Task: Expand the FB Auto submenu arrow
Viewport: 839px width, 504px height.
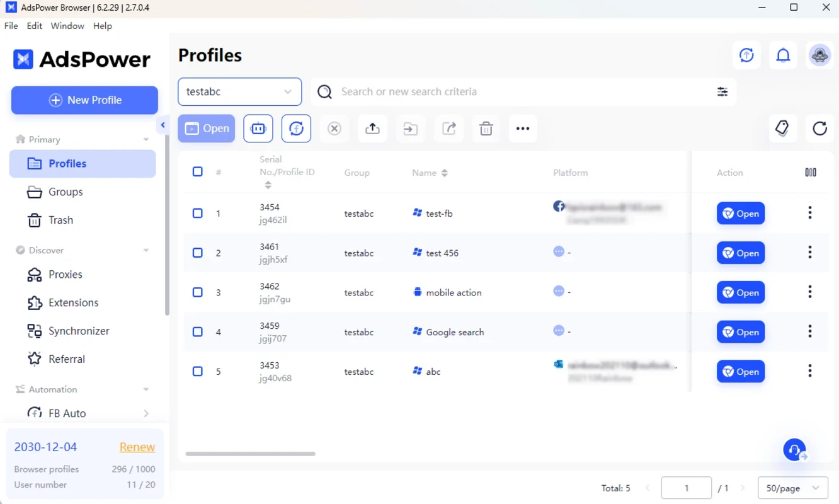Action: [146, 413]
